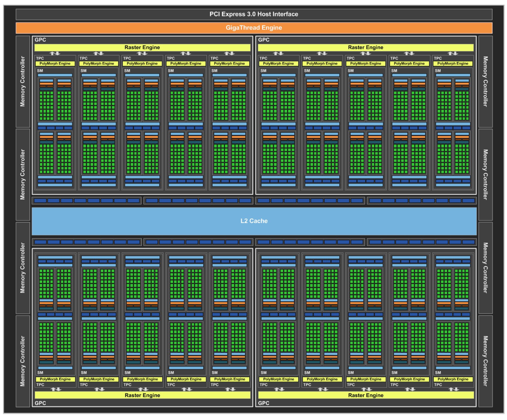
Task: Click the bottom-right Raster Engine
Action: click(366, 395)
